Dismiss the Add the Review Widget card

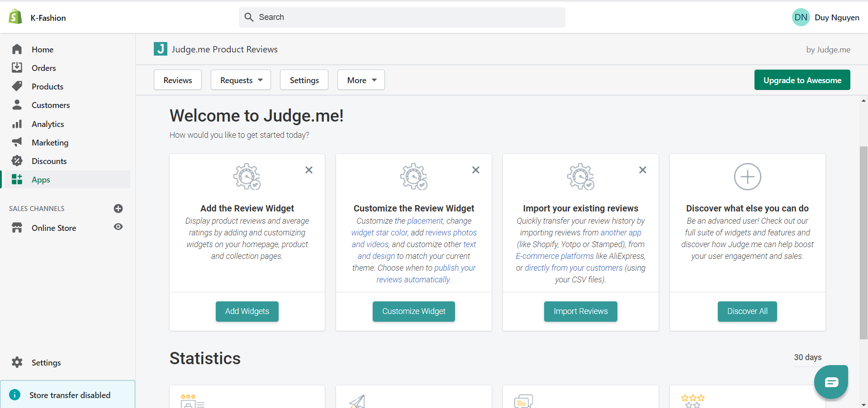[309, 170]
